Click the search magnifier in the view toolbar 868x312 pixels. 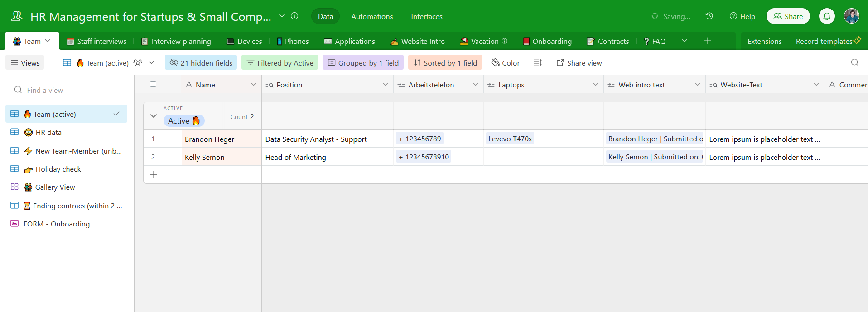854,63
